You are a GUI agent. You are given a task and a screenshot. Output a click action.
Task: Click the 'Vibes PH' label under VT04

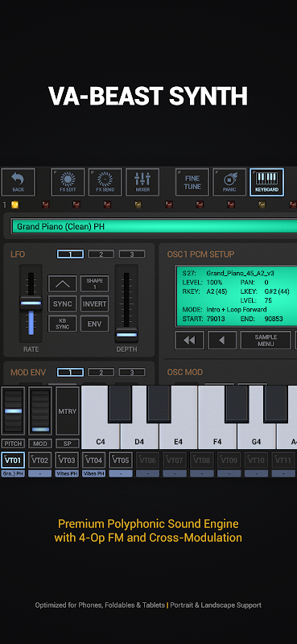tap(94, 473)
